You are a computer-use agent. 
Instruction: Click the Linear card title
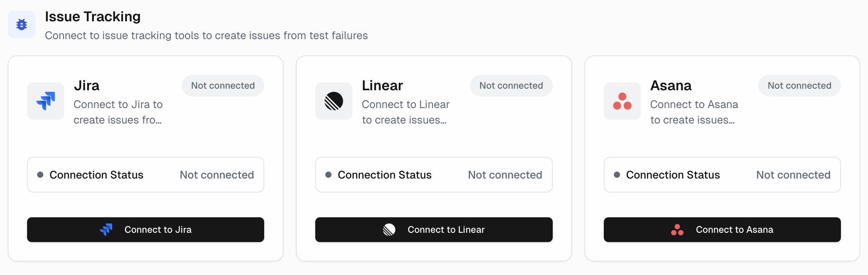(383, 86)
